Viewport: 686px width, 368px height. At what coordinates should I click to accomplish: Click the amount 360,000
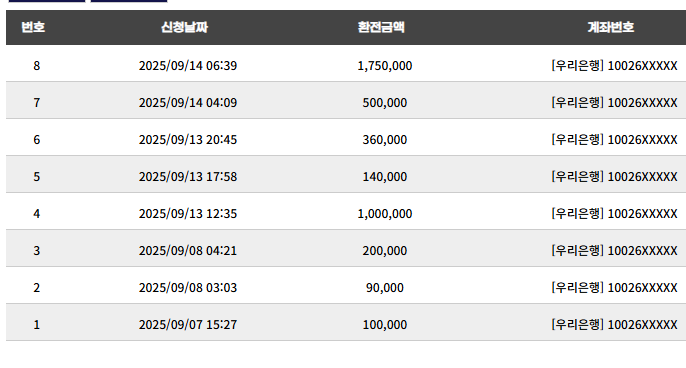(x=385, y=140)
